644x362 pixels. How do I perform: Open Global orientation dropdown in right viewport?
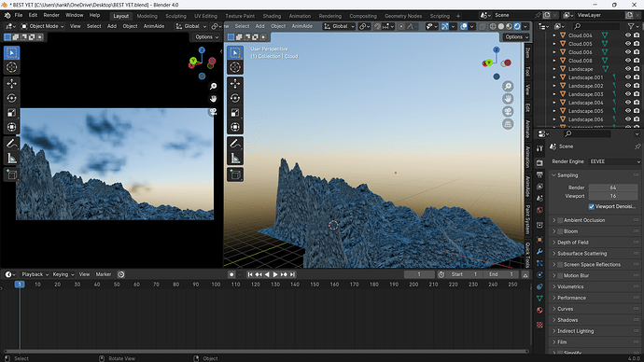(340, 26)
